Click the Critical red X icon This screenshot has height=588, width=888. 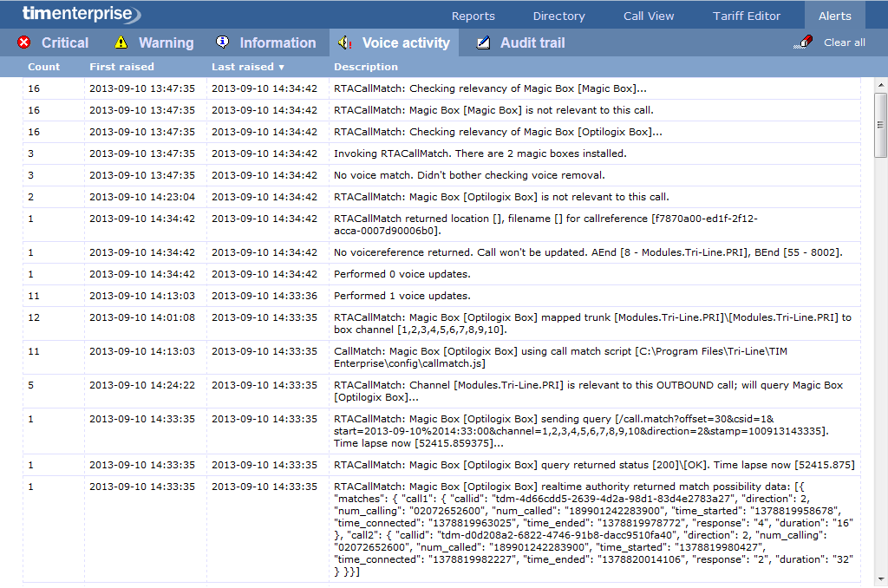click(24, 42)
